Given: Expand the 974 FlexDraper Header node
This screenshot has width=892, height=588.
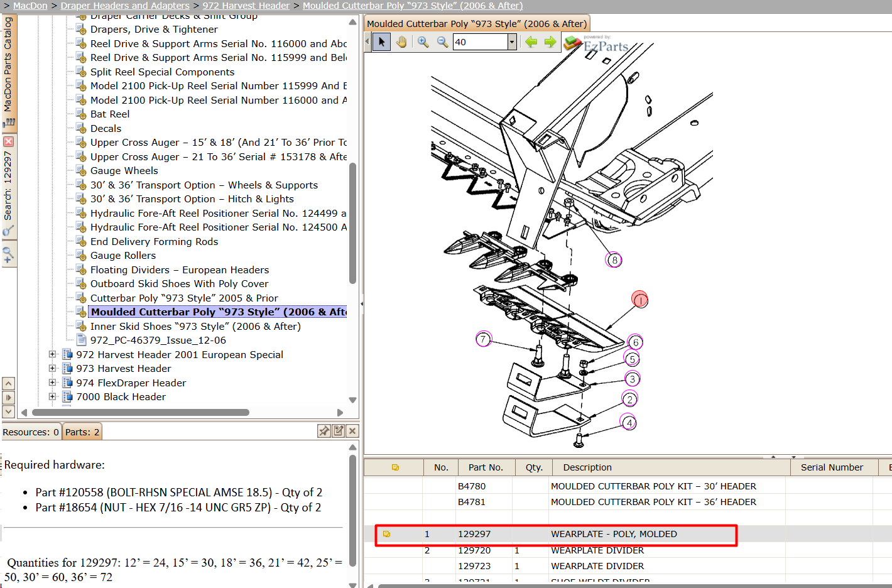Looking at the screenshot, I should (x=53, y=383).
